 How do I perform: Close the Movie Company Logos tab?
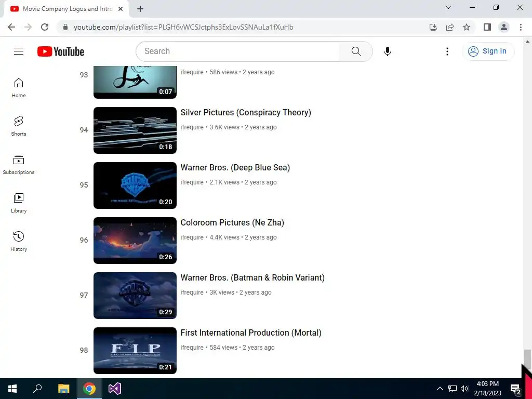click(x=121, y=9)
